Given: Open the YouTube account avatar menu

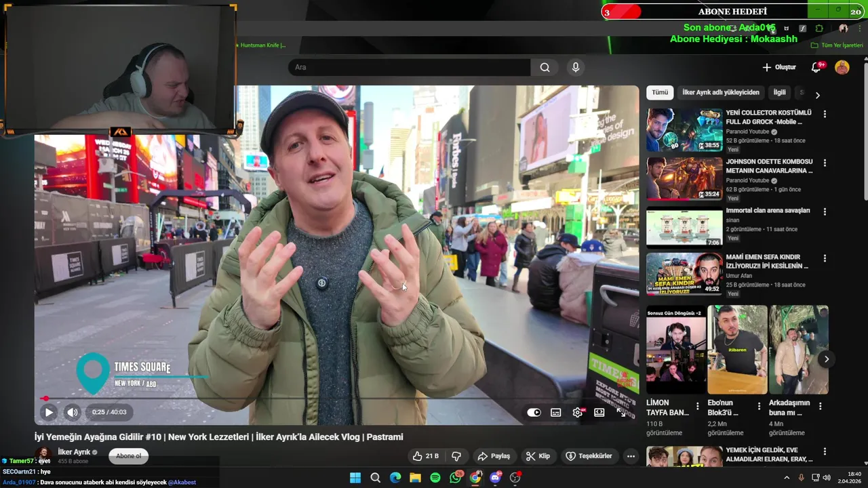Looking at the screenshot, I should click(842, 67).
